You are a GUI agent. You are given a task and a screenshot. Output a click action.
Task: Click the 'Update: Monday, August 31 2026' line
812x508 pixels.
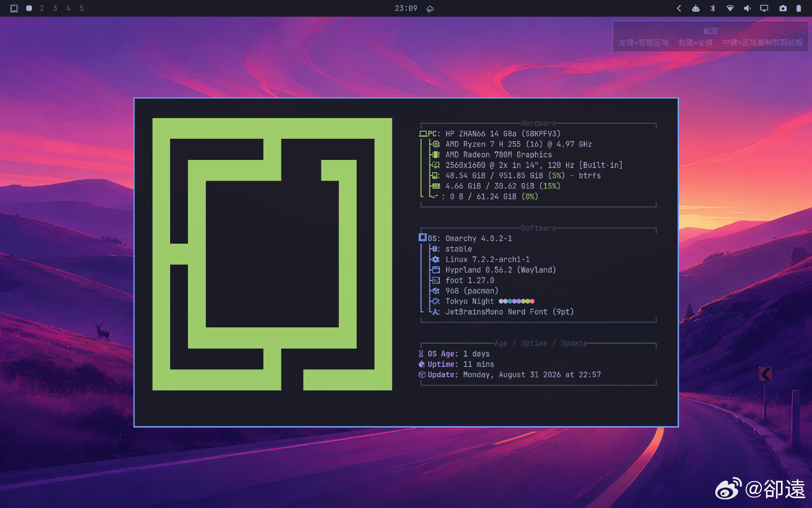(510, 375)
